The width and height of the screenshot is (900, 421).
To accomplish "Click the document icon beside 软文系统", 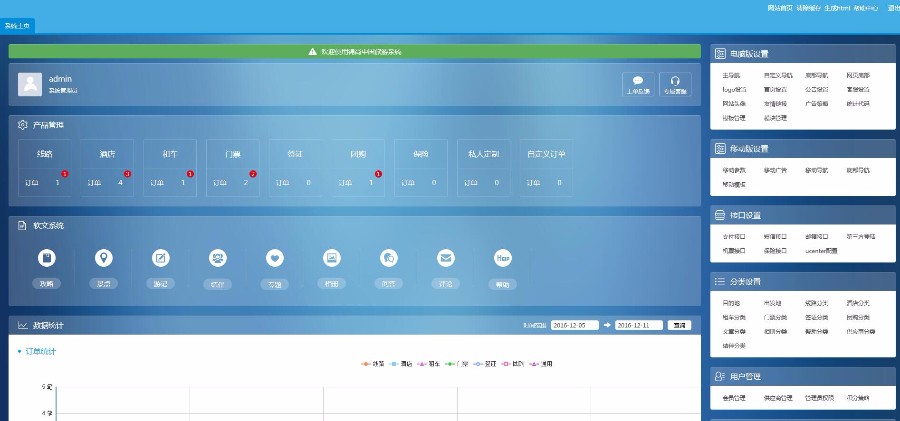I will tap(22, 226).
